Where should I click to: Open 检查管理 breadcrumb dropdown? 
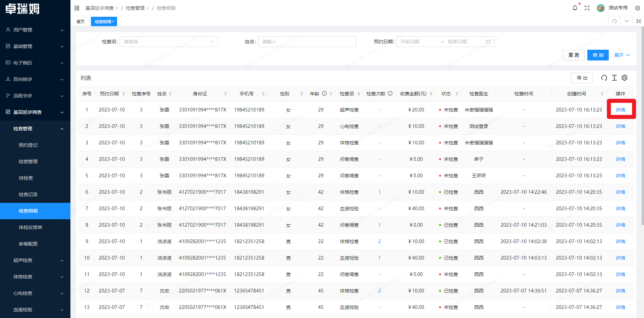137,8
